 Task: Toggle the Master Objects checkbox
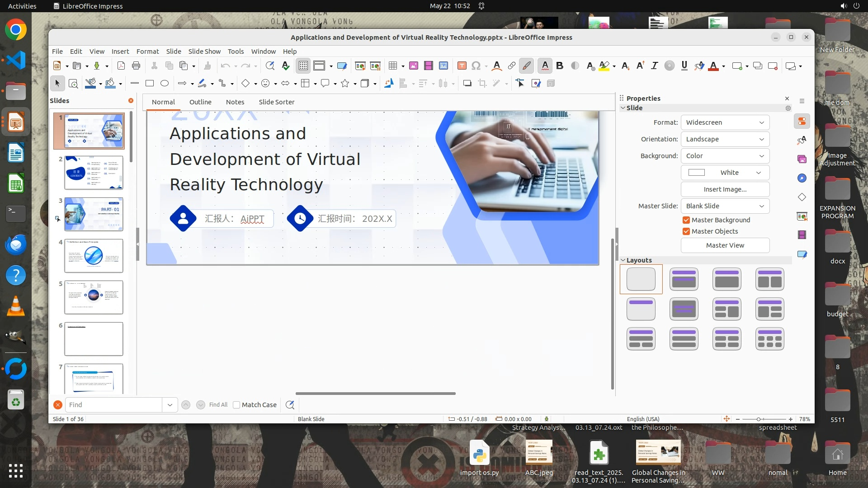(x=686, y=231)
